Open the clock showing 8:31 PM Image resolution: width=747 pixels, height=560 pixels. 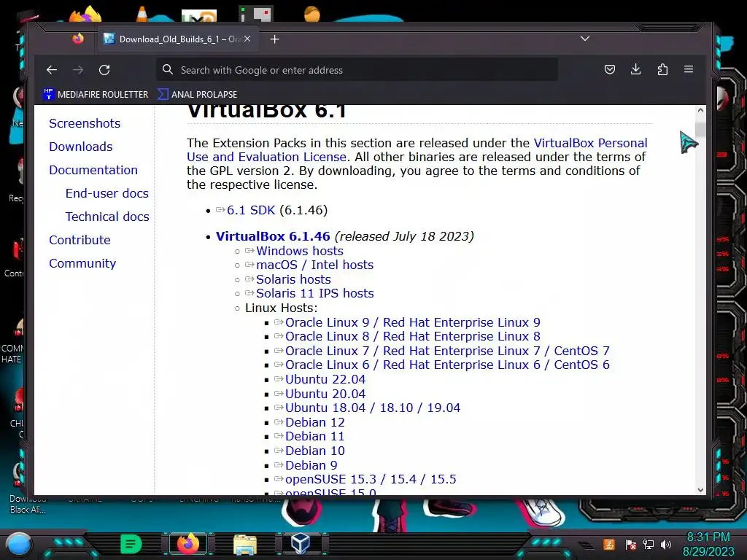(x=708, y=544)
